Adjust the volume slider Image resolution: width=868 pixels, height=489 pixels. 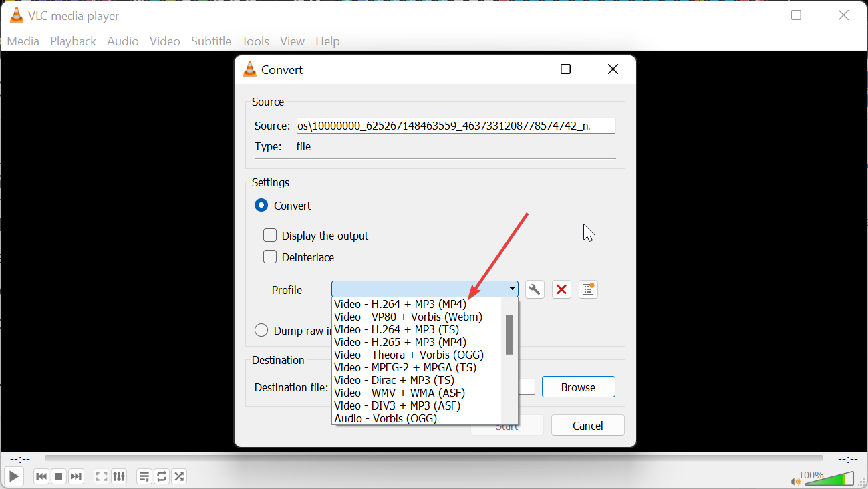pyautogui.click(x=829, y=478)
